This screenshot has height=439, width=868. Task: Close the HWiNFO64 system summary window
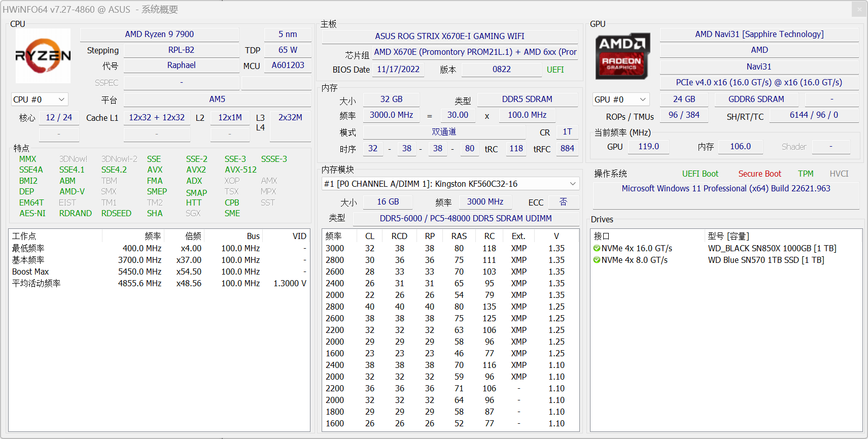859,9
